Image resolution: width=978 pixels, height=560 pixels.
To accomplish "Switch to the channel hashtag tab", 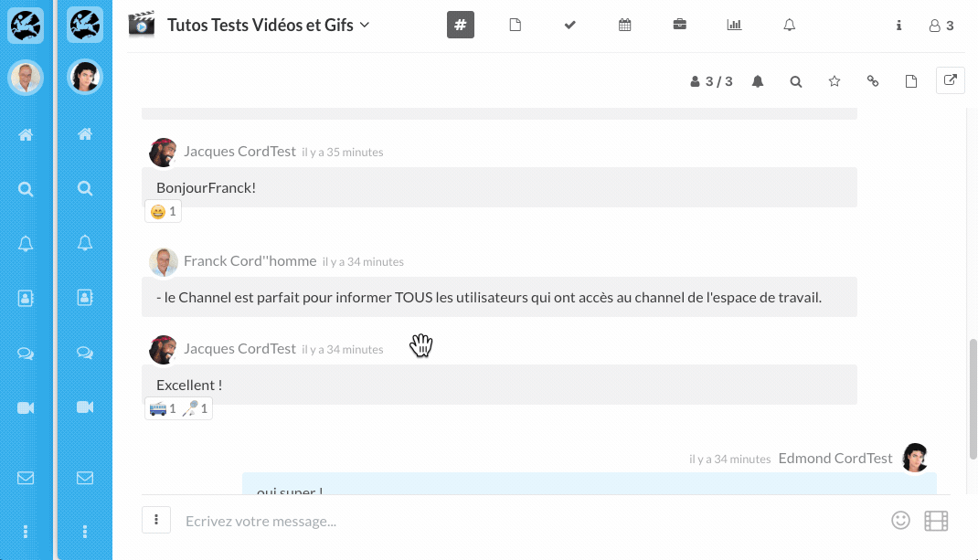I will pos(460,25).
